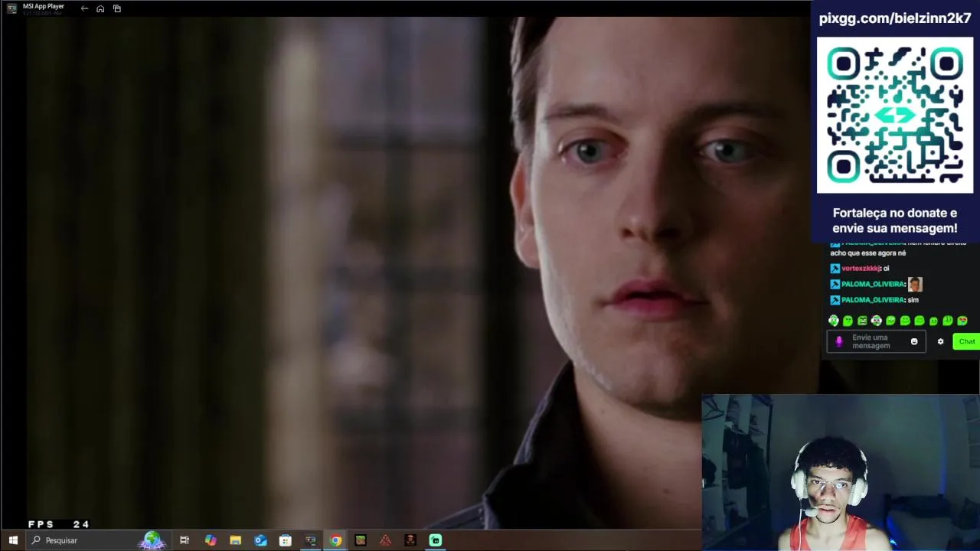
Task: Switch to Google Chrome on the taskbar
Action: [x=335, y=540]
